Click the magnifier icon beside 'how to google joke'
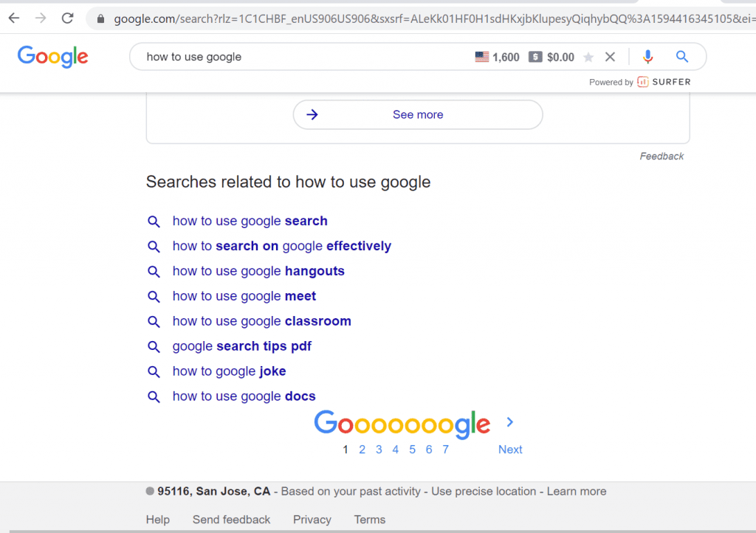 click(154, 371)
